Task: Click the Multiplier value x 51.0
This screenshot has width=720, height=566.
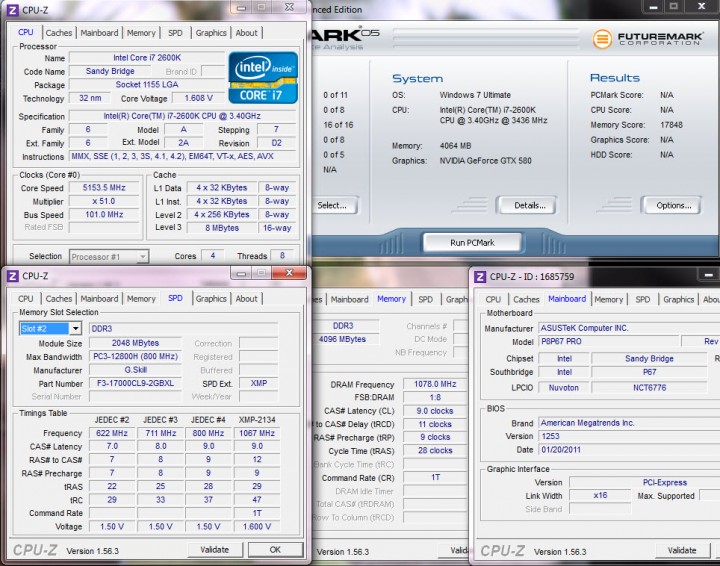Action: click(104, 201)
